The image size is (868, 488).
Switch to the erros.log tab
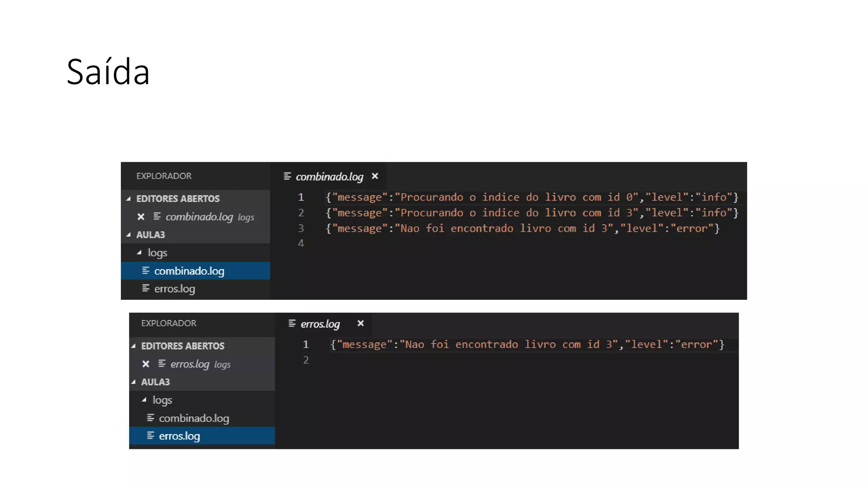(x=320, y=324)
